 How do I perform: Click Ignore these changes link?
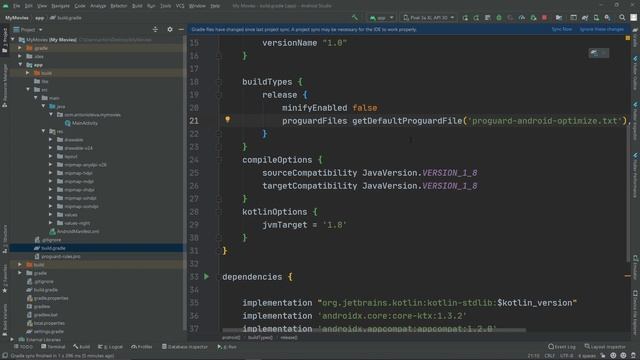(602, 29)
